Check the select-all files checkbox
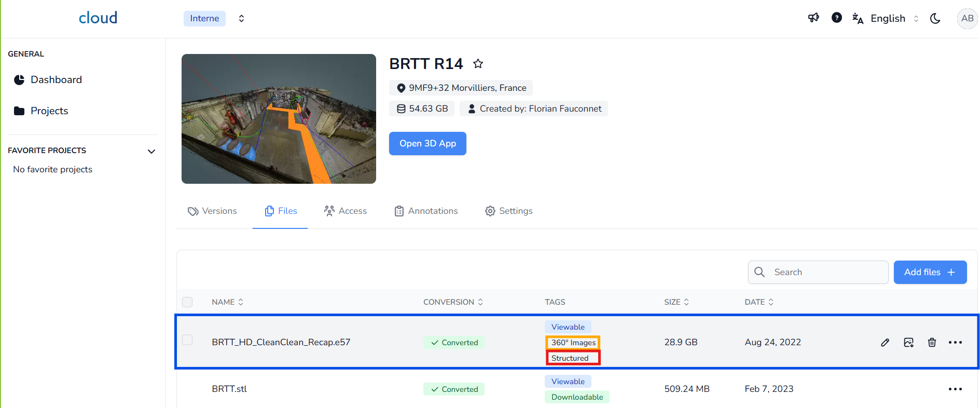 [187, 302]
